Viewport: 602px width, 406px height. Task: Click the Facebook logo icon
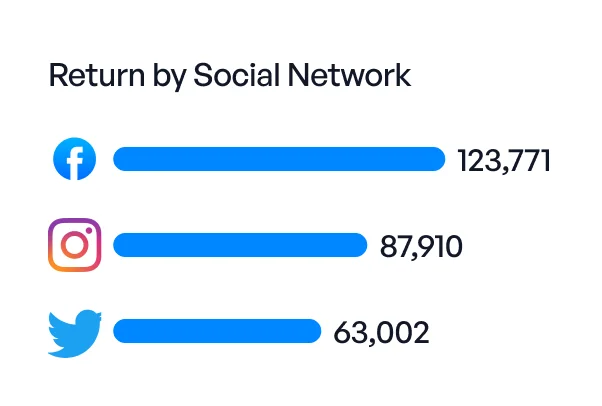(74, 160)
